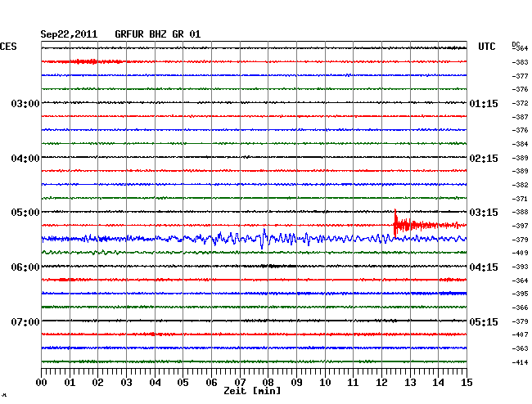Screen dimensions: 532x404
Task: Click the date label Sep22,2011
Action: coord(69,34)
